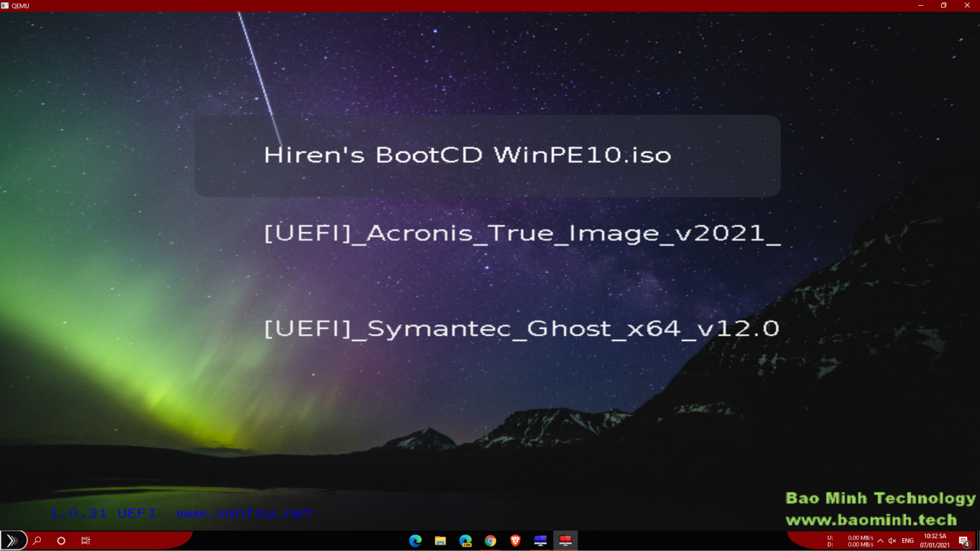Launch Google Chrome from taskbar
This screenshot has height=551, width=980.
[x=490, y=541]
